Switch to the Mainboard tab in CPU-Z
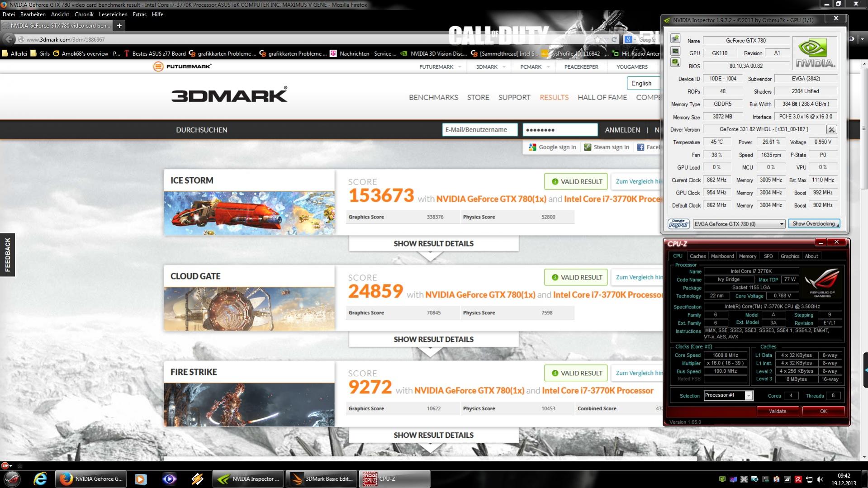868x488 pixels. (x=722, y=256)
